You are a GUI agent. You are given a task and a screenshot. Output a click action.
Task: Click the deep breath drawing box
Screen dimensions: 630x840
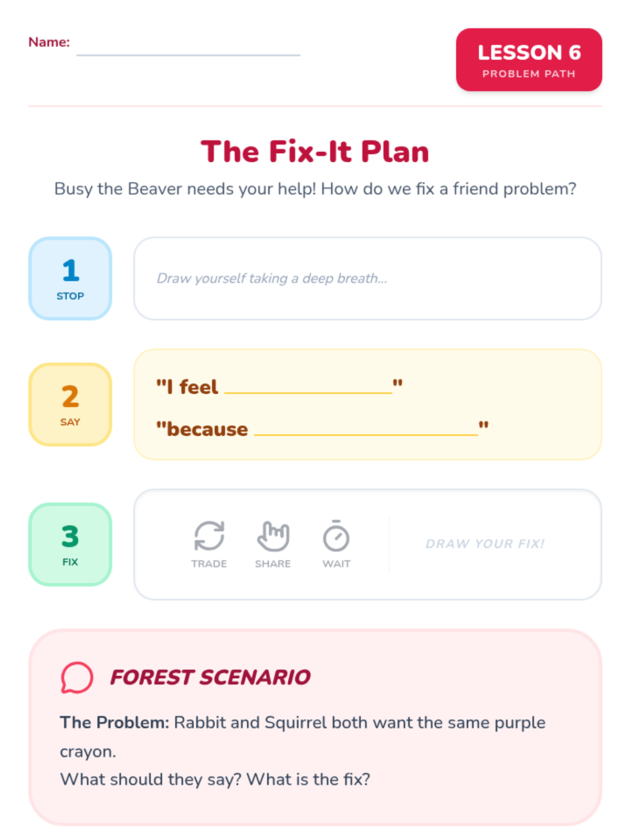(x=367, y=278)
